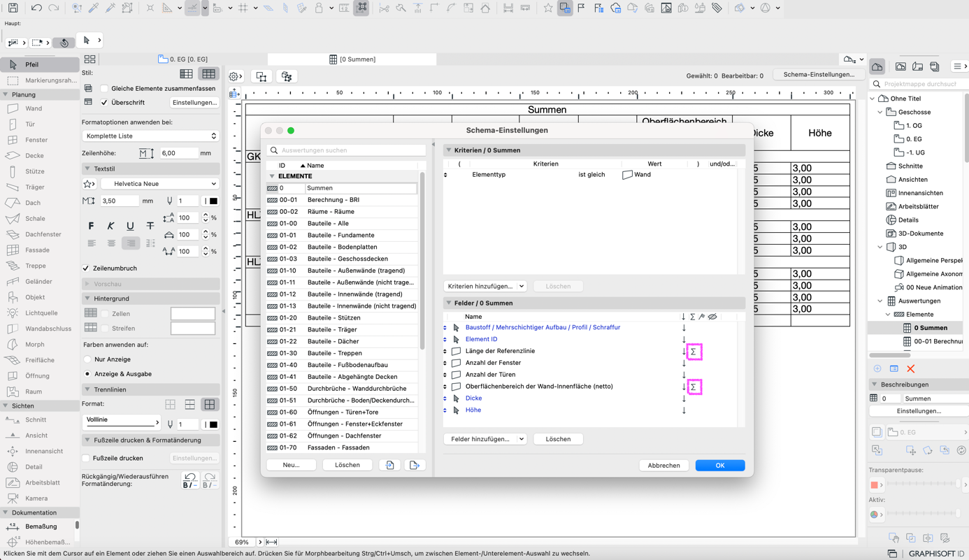
Task: Click the Trennlinien pen color swatch
Action: [213, 424]
